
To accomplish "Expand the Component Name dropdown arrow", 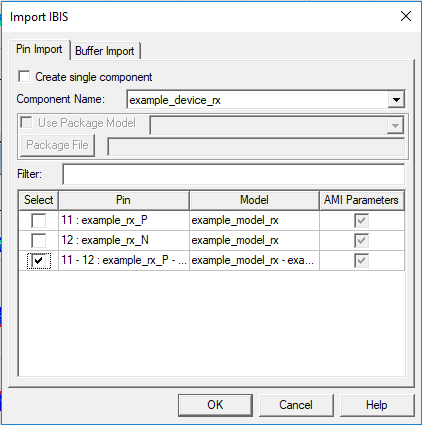I will pos(396,99).
